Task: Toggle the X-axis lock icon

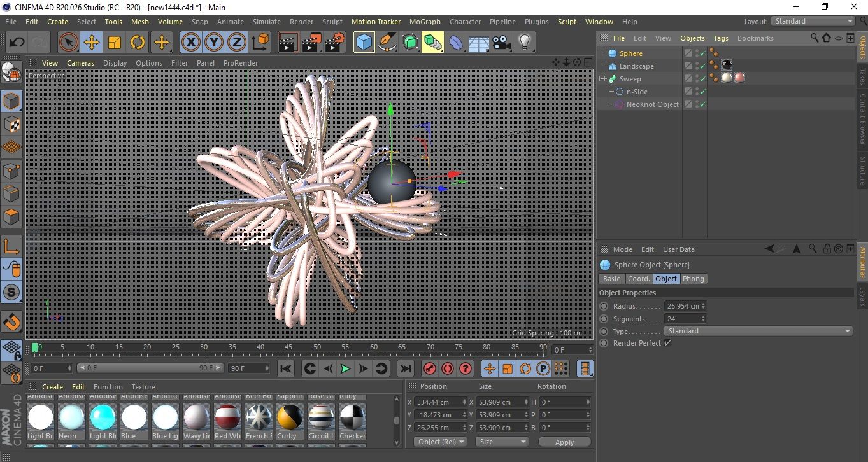Action: (x=190, y=43)
